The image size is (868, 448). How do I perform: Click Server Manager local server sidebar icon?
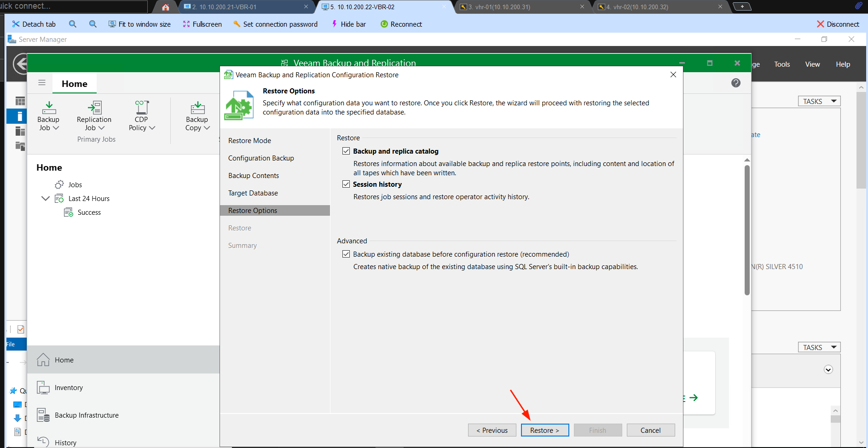(x=20, y=116)
